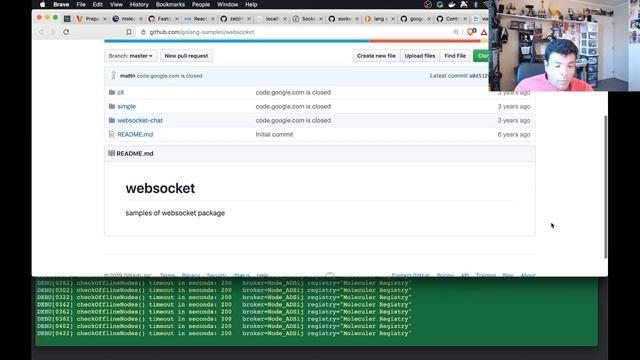Open the Branch: master dropdown
640x360 pixels.
(x=131, y=56)
